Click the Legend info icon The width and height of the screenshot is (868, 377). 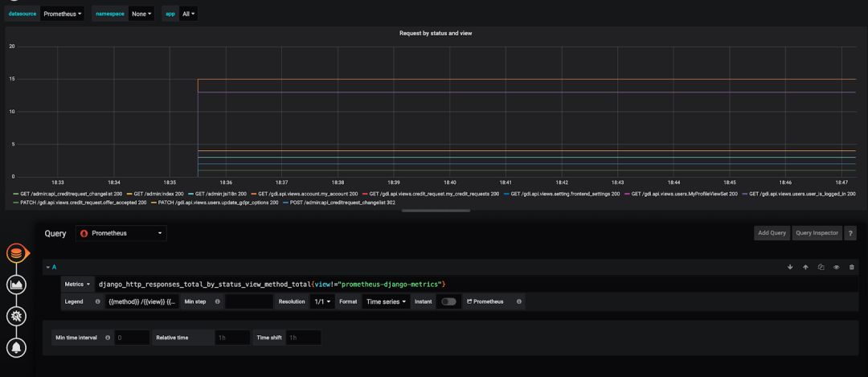click(98, 301)
